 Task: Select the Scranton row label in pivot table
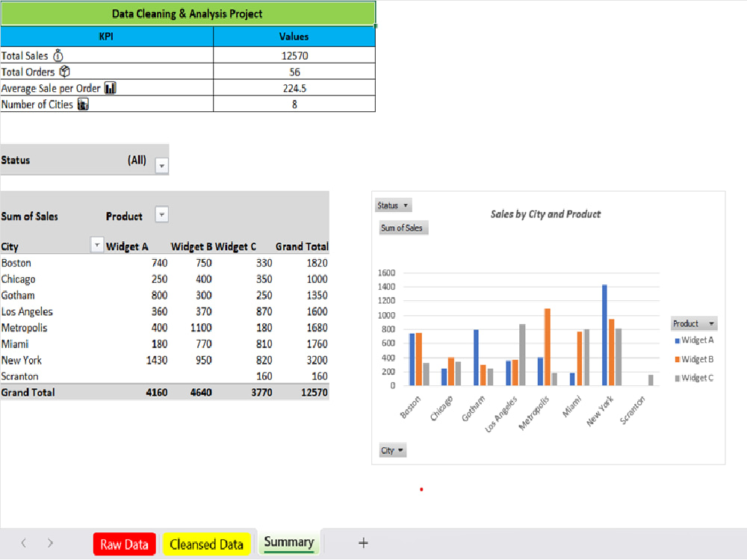pyautogui.click(x=19, y=376)
